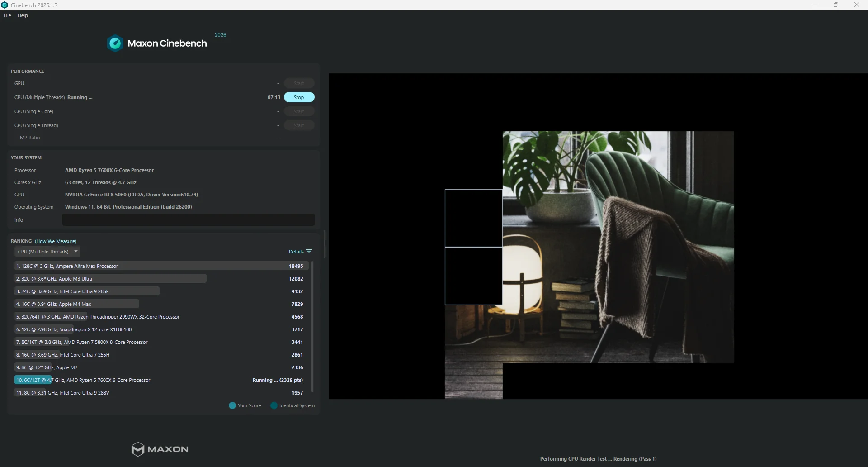868x467 pixels.
Task: Click the 18495 score value
Action: [296, 266]
